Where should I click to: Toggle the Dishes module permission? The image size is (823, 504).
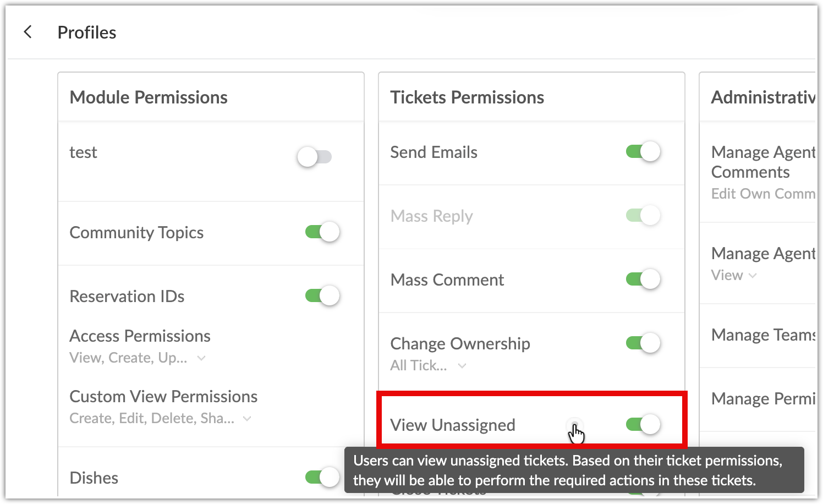[322, 477]
